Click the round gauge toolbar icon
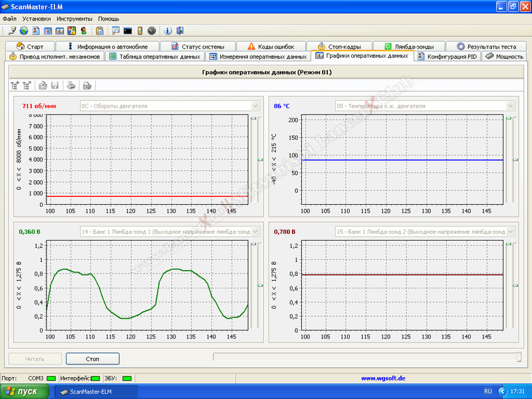Screen dimensions: 532x399 pyautogui.click(x=152, y=31)
